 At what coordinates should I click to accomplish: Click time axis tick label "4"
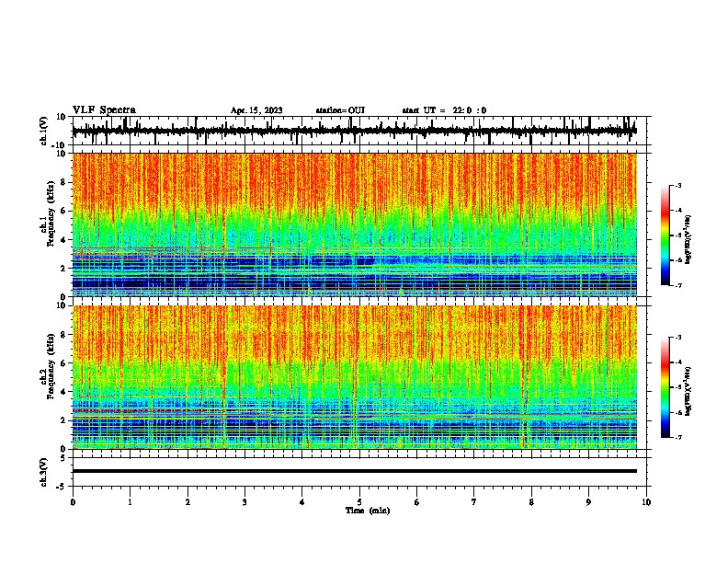[302, 502]
